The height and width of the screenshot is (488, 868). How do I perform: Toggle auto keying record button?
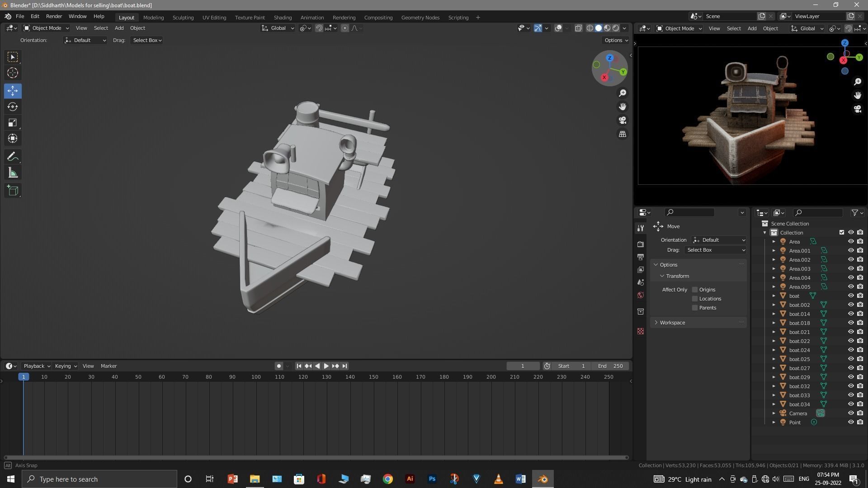[279, 366]
